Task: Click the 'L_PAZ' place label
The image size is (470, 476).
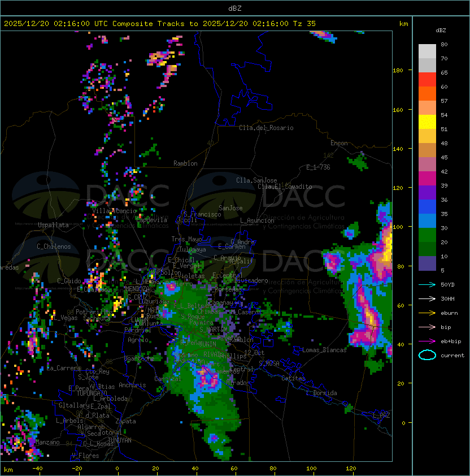Action: click(x=381, y=416)
